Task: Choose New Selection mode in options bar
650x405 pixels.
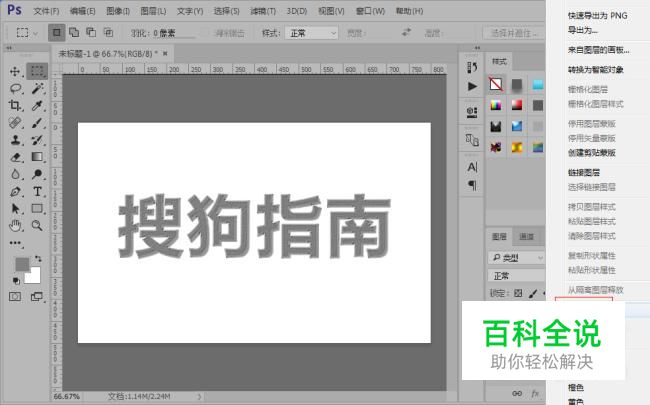Action: [56, 32]
